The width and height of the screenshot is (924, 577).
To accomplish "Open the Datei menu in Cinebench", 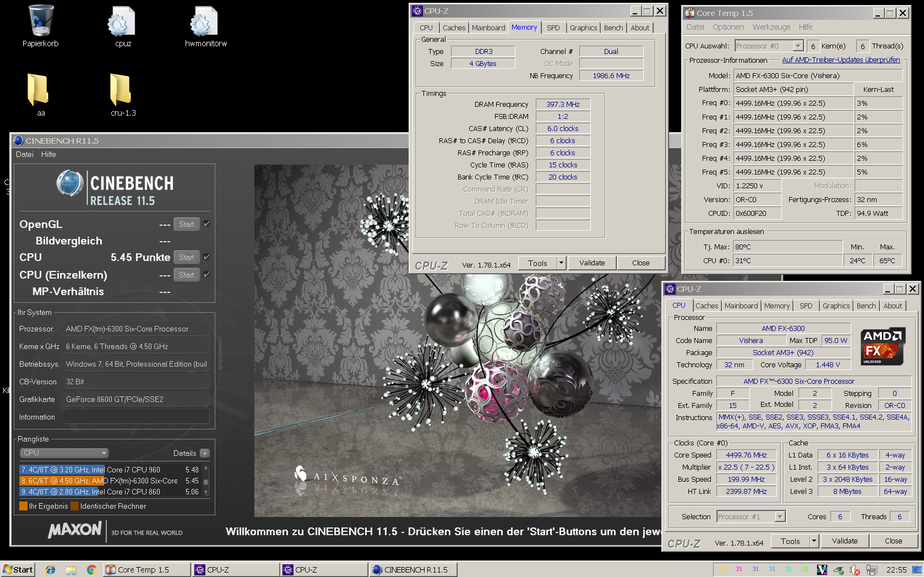I will point(25,154).
